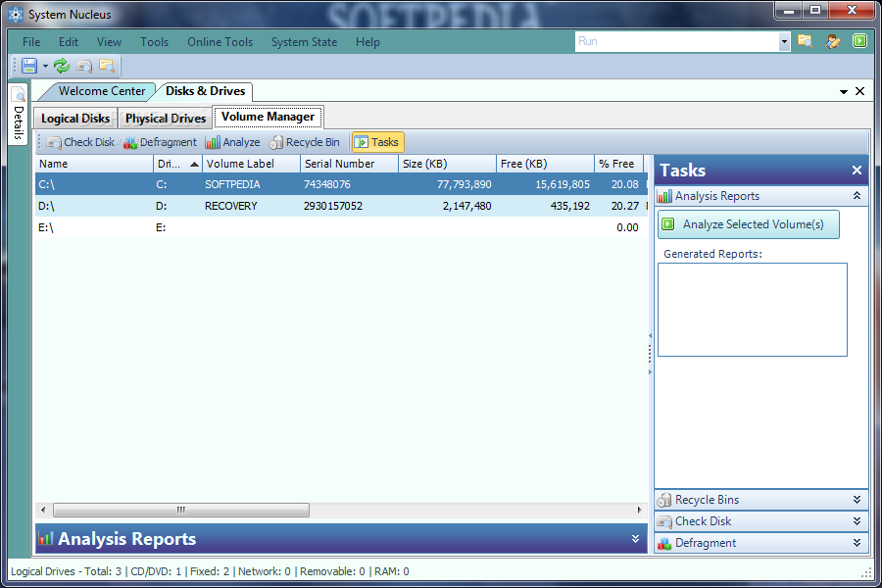Click inside the Run input field
This screenshot has width=882, height=588.
pos(676,41)
